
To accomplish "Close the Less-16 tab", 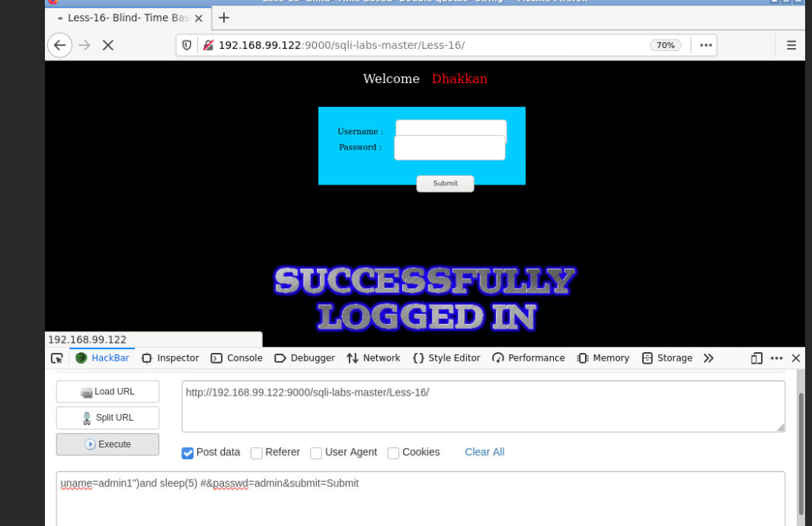I will [x=198, y=18].
